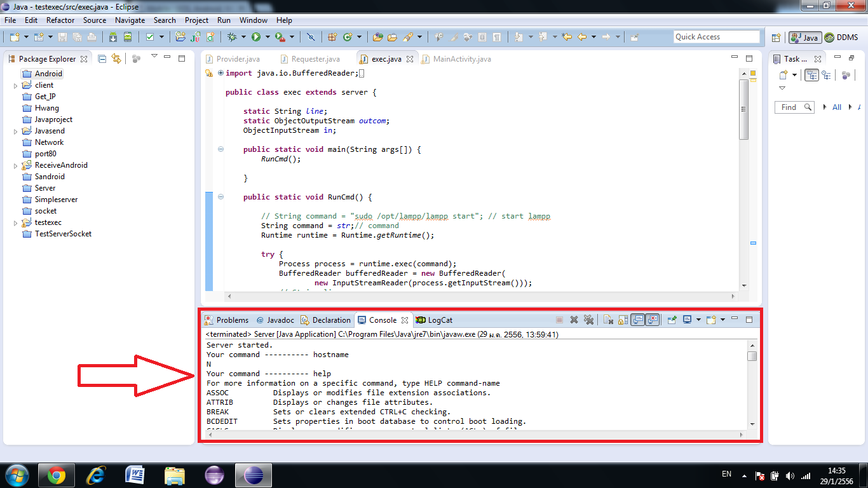Expand the ReceiveAndroid project node
868x488 pixels.
pos(16,165)
